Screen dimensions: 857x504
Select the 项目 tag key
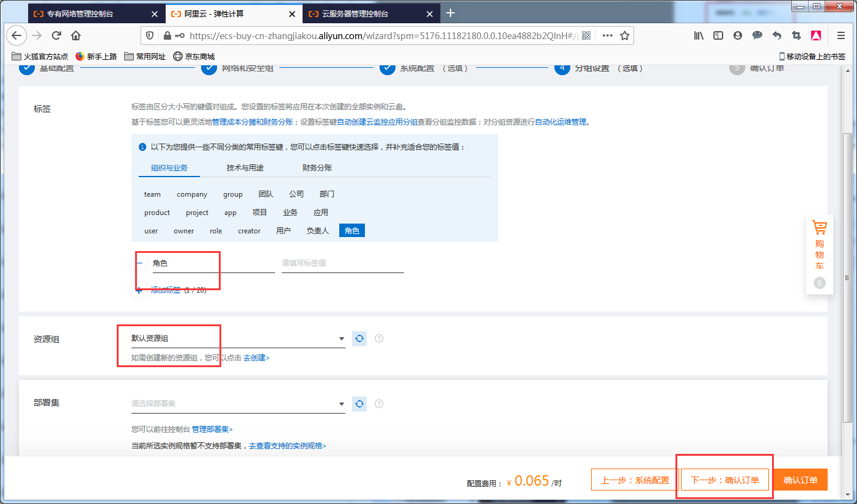point(259,212)
